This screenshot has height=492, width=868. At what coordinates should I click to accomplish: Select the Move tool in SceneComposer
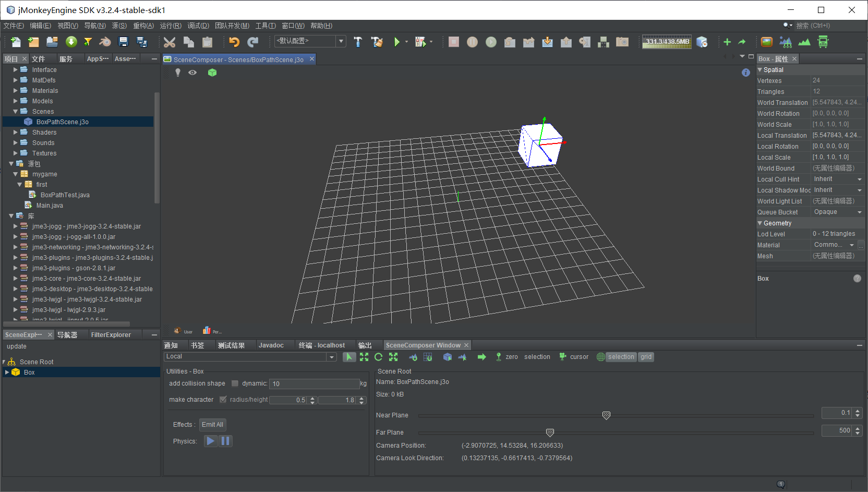[x=364, y=357]
